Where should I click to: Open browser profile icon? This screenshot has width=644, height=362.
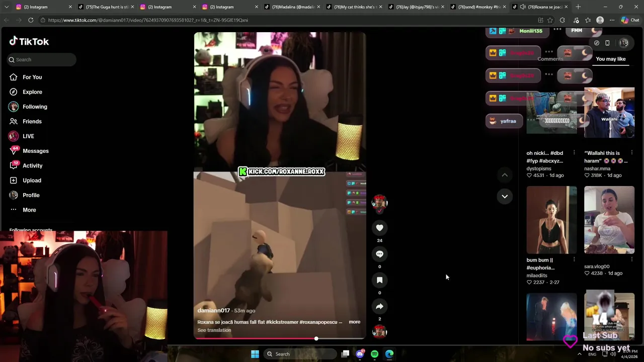tap(600, 20)
